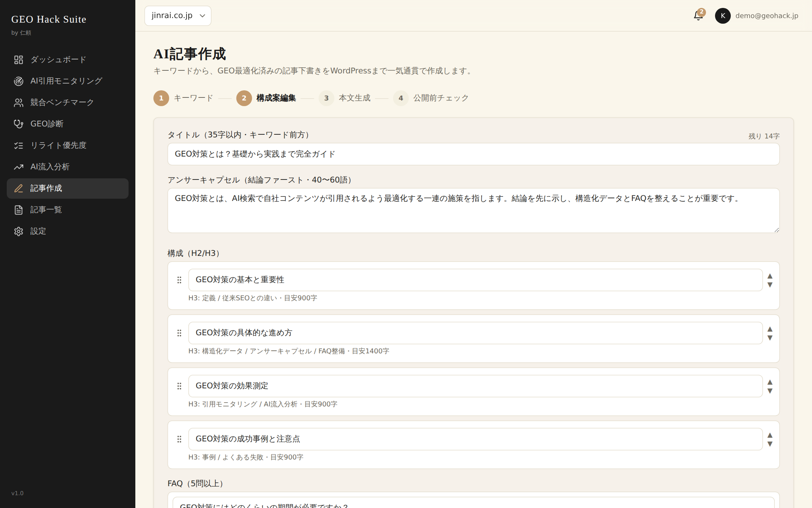
Task: Go to ダッシュボード menu item
Action: pyautogui.click(x=68, y=60)
